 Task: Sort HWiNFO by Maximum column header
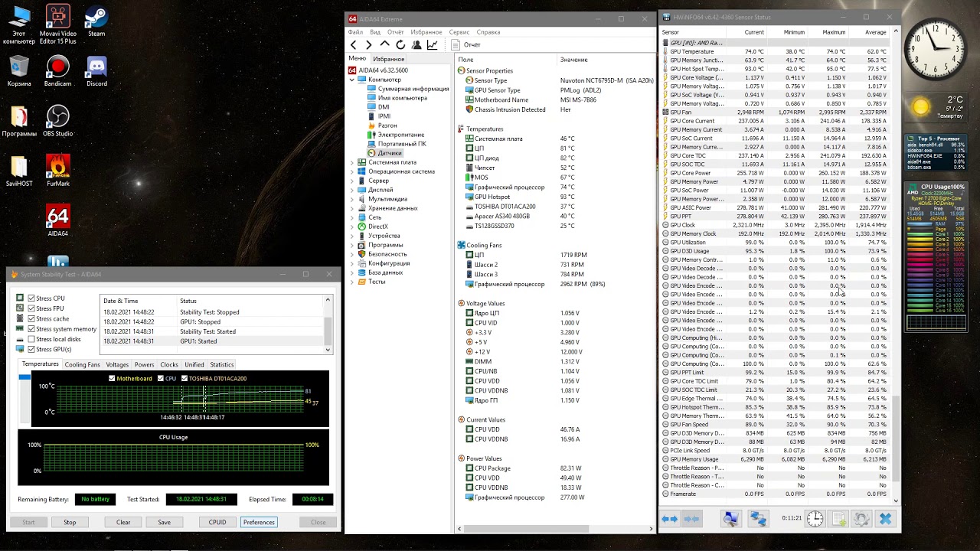coord(834,32)
